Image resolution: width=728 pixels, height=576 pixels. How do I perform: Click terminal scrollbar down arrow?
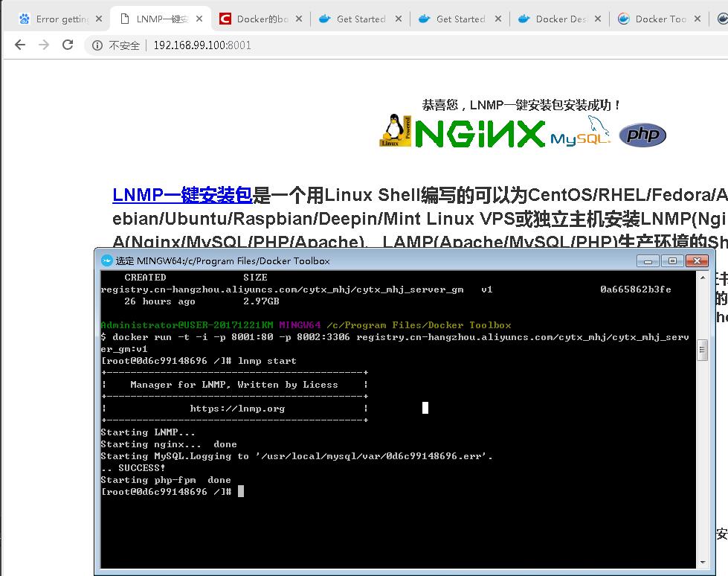[x=703, y=562]
